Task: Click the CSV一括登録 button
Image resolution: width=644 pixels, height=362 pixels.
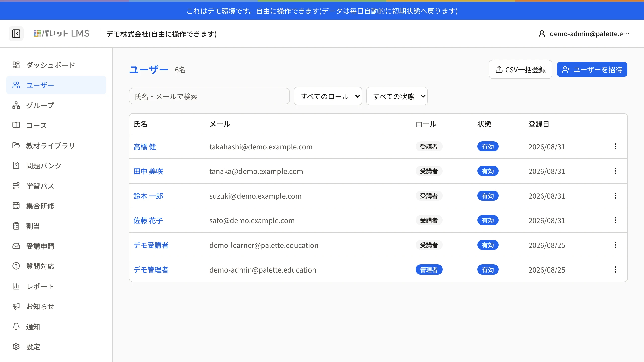Action: point(520,69)
